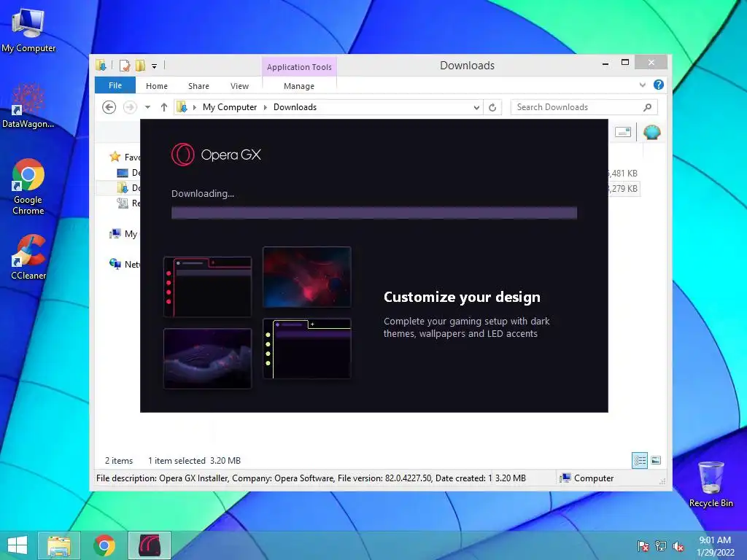This screenshot has width=747, height=560.
Task: Open File Explorer in the taskbar
Action: (x=58, y=545)
